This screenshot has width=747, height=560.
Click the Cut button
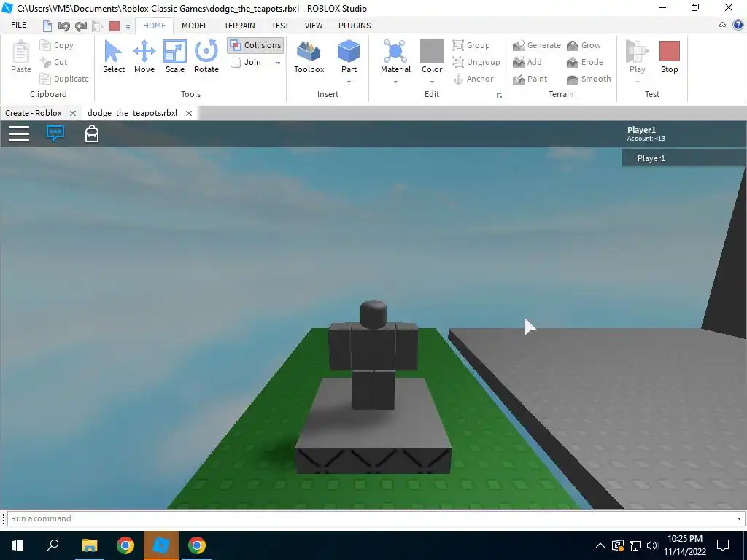click(x=54, y=62)
